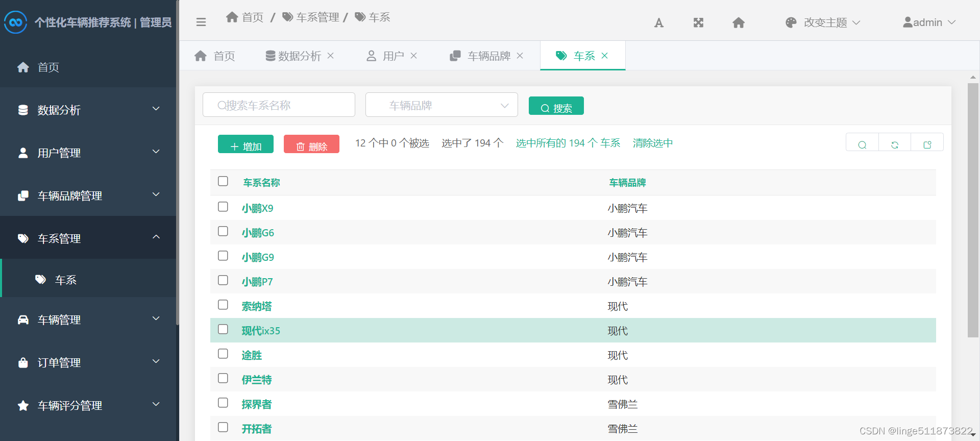
Task: Switch to the 首页 tab
Action: pyautogui.click(x=215, y=56)
